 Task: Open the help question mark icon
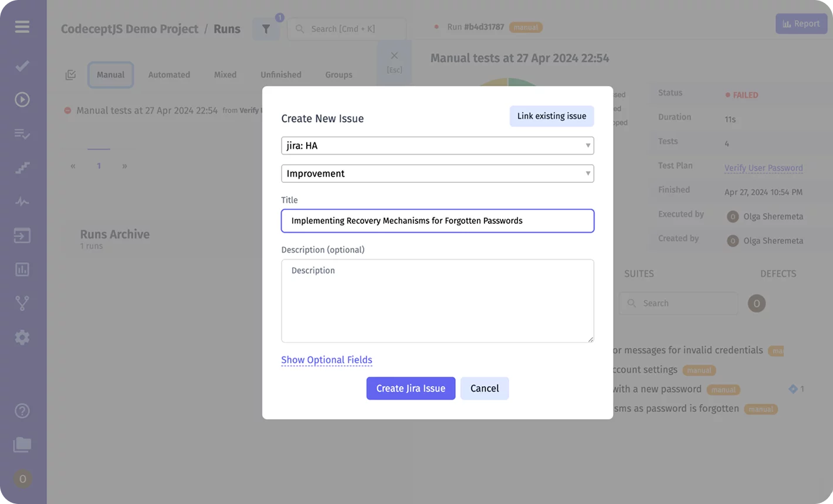click(x=22, y=411)
